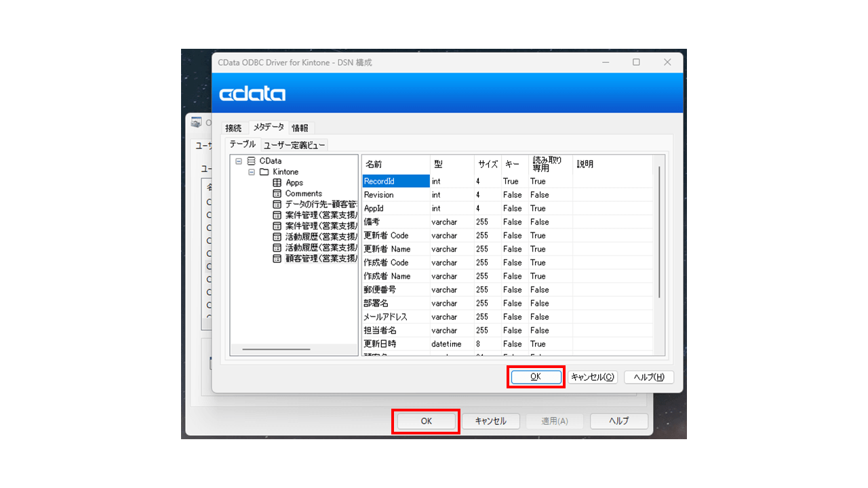Click the table icon beside Apps
Screen dimensions: 868x488
click(x=277, y=183)
